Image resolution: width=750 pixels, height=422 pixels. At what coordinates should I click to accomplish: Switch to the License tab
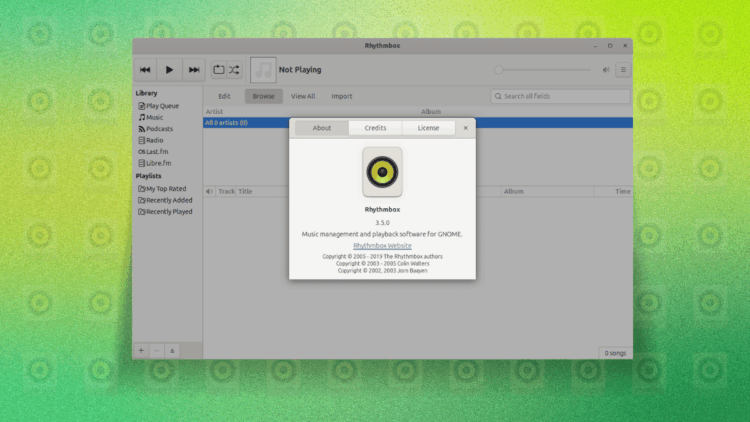429,128
